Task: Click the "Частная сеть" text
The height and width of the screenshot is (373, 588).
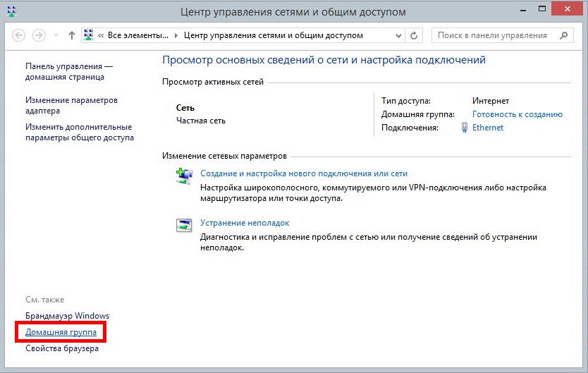Action: coord(201,121)
